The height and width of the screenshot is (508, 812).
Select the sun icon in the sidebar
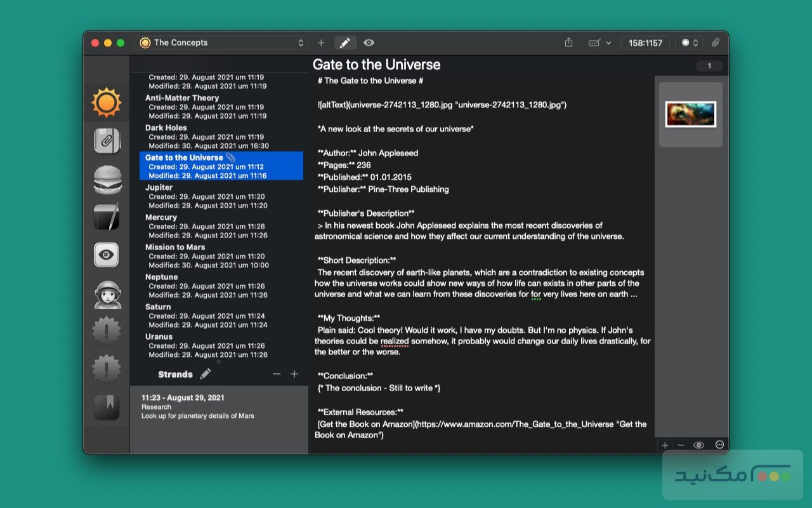click(106, 102)
